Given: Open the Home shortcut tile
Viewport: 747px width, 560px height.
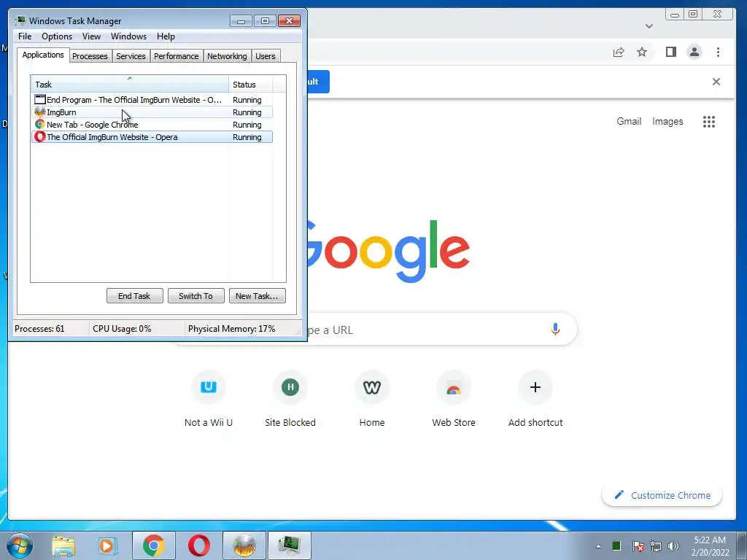Looking at the screenshot, I should click(372, 400).
